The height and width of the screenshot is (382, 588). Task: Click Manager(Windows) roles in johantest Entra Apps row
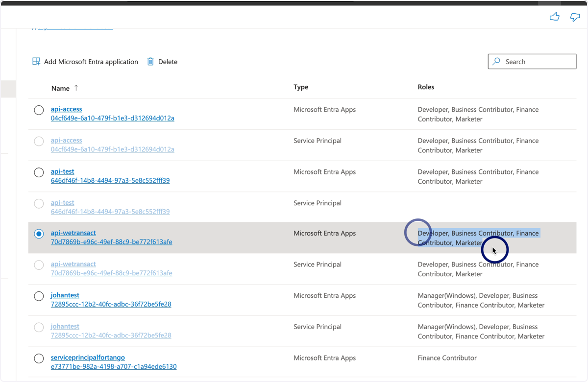click(x=481, y=300)
